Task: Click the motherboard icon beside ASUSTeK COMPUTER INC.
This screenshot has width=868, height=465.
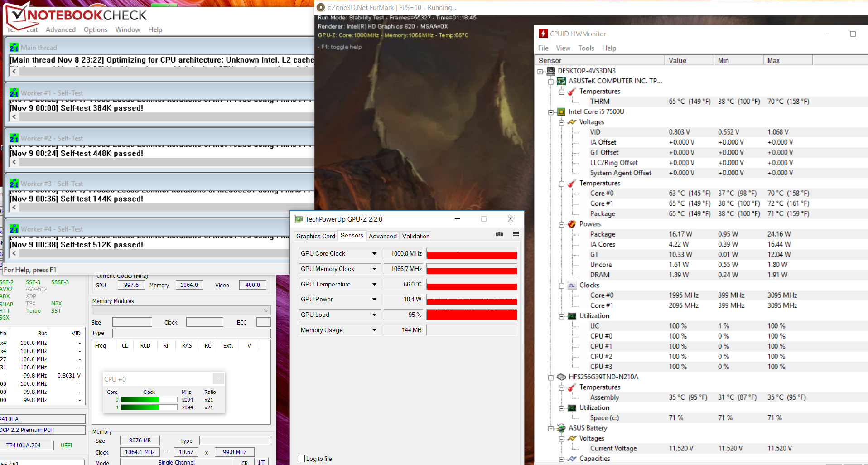Action: 561,81
